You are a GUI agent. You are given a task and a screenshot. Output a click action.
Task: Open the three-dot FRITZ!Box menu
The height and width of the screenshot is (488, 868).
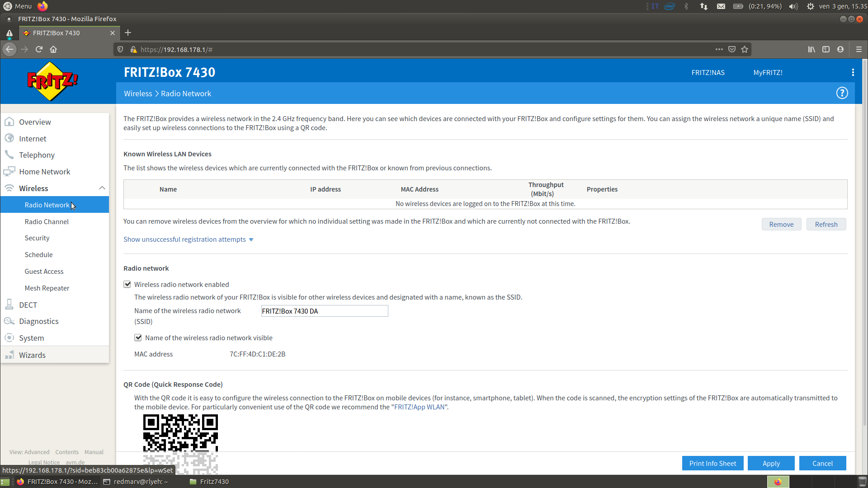pos(853,72)
